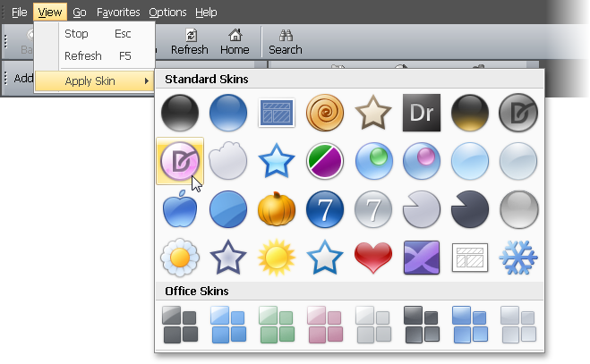Expand the Apply Skin submenu
Viewport: 590px width, 364px height.
pyautogui.click(x=95, y=81)
